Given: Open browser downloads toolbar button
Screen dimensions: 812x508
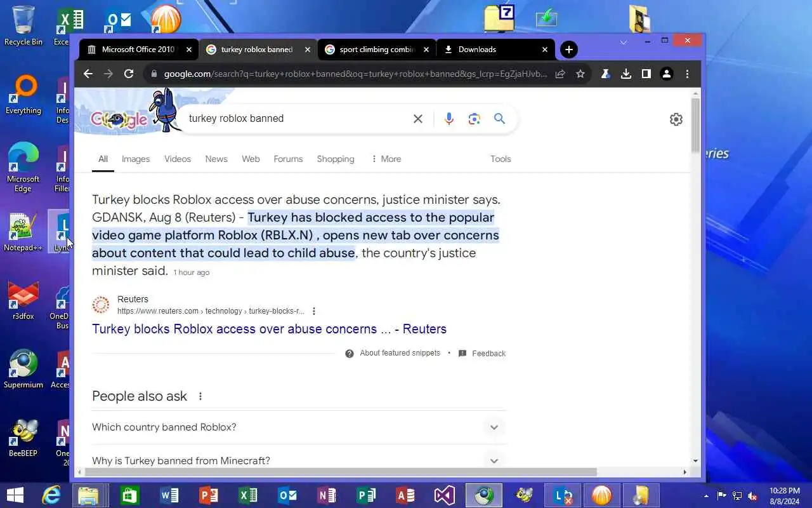Looking at the screenshot, I should [x=625, y=74].
